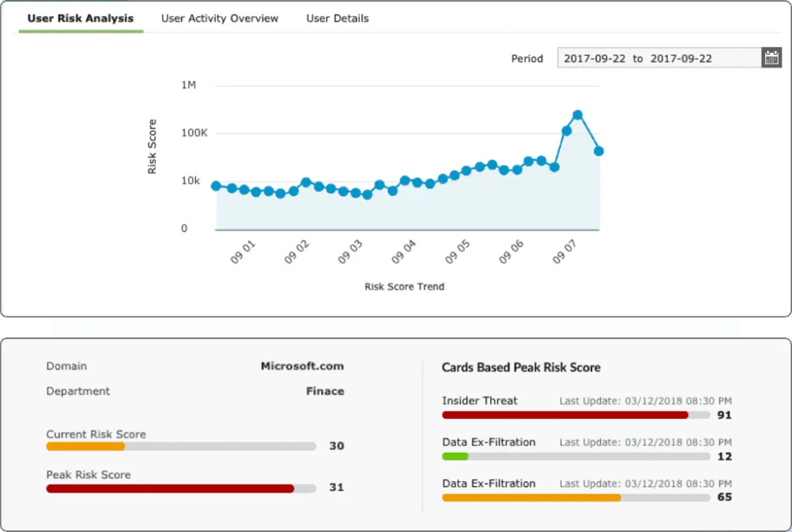Switch to User Risk Analysis tab
The height and width of the screenshot is (532, 792).
click(80, 18)
